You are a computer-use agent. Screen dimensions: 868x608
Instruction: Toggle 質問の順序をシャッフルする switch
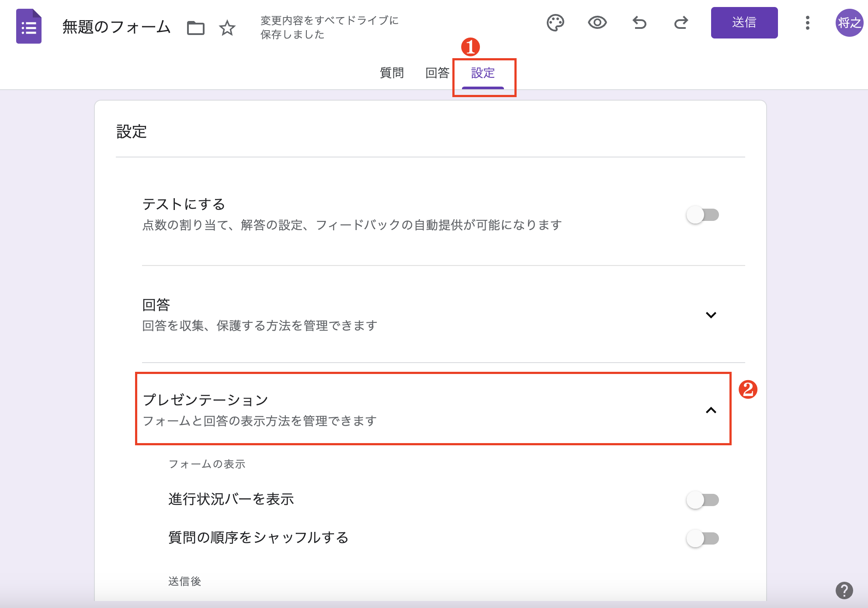[x=702, y=538]
